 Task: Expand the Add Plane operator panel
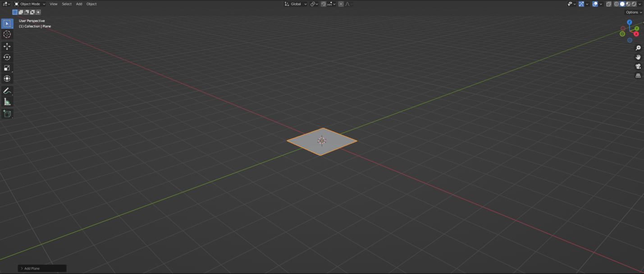coord(42,269)
